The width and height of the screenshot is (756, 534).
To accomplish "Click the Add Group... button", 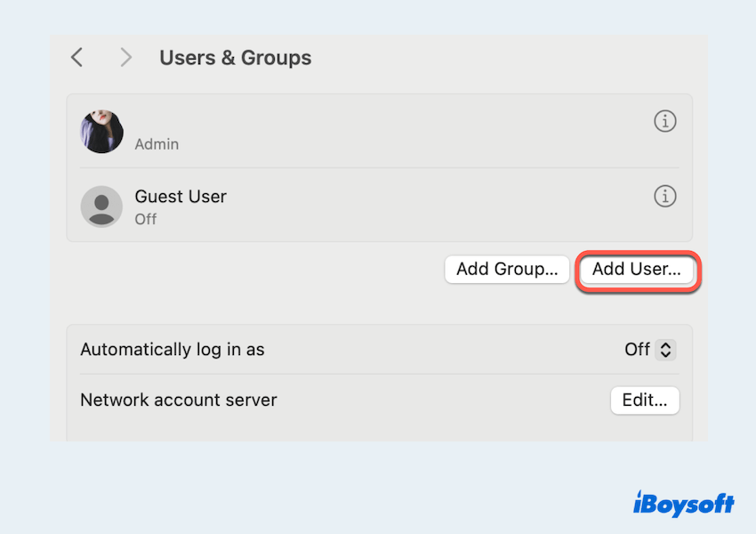I will pyautogui.click(x=507, y=270).
